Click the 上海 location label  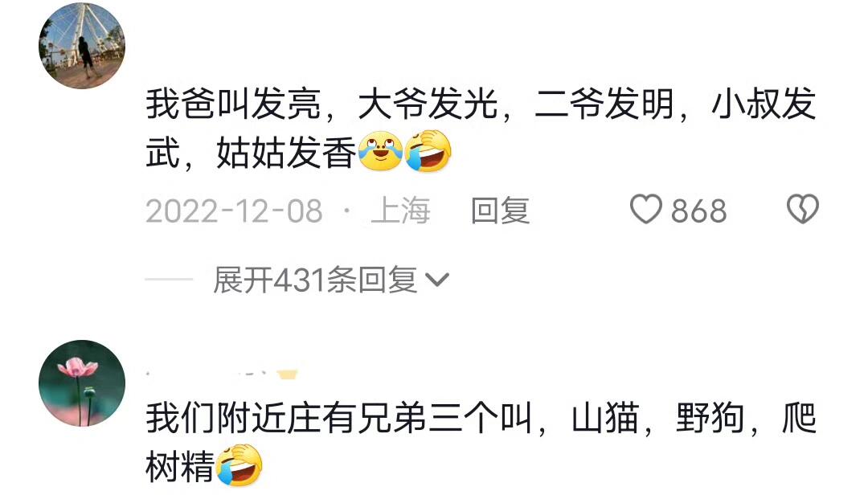click(400, 211)
